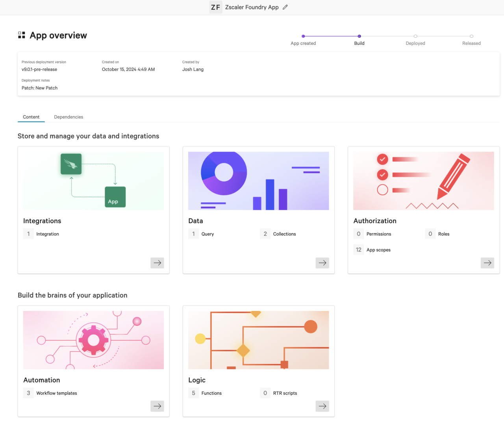Click the 2 Collections count entry

tap(278, 234)
